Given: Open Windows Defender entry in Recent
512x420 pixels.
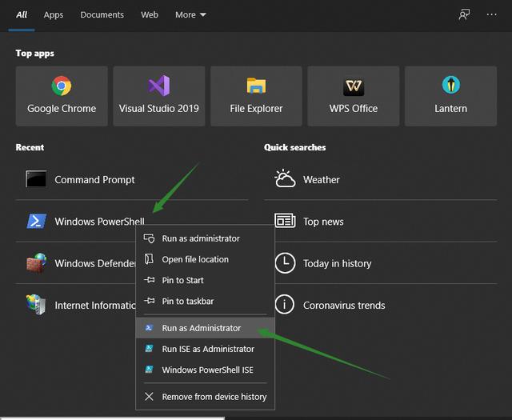Looking at the screenshot, I should pos(76,263).
